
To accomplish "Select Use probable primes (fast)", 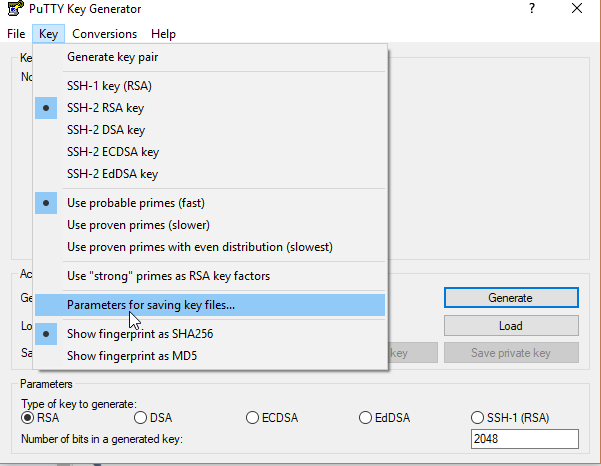I will point(210,203).
